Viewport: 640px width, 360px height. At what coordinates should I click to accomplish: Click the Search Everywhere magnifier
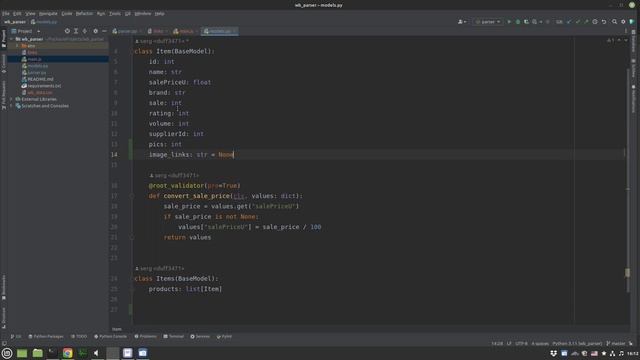[614, 22]
